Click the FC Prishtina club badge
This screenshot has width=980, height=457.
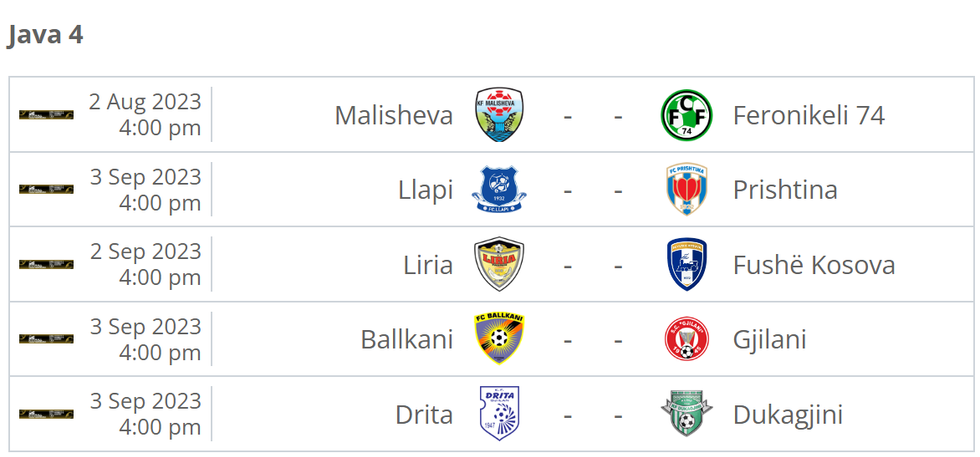(686, 190)
